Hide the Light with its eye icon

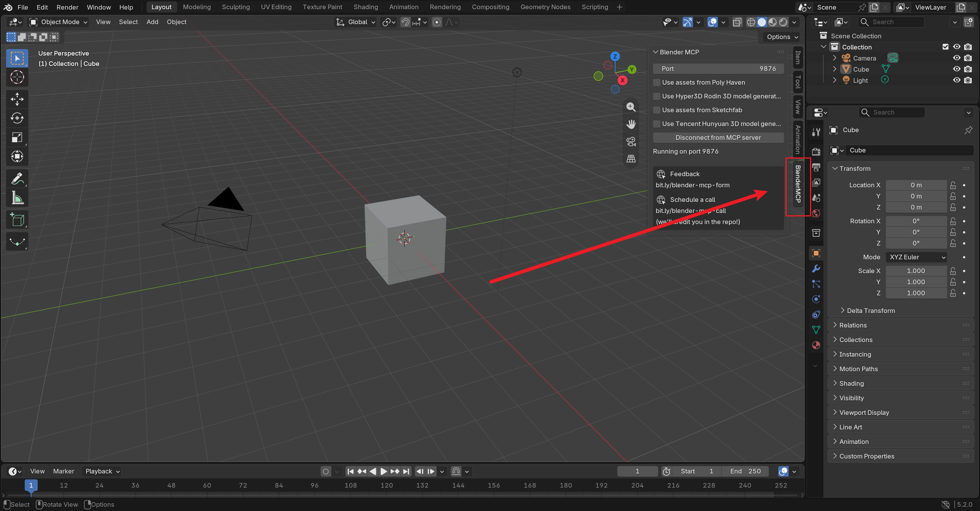957,80
